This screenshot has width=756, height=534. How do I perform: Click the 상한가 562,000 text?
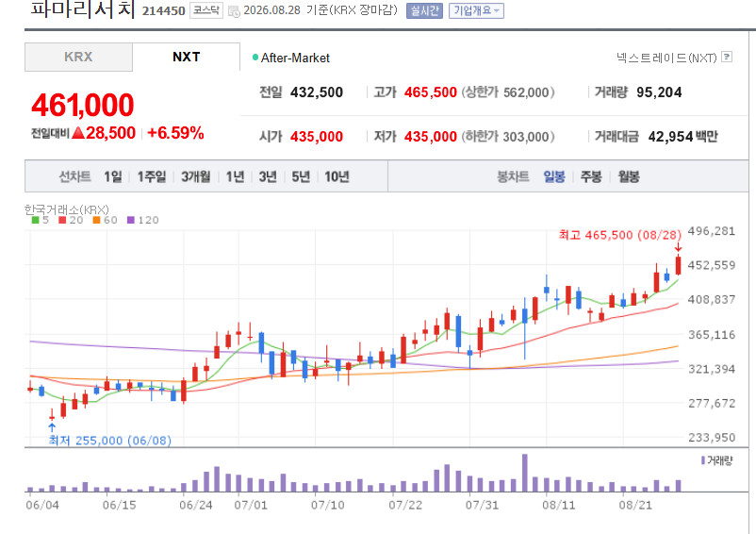(508, 92)
